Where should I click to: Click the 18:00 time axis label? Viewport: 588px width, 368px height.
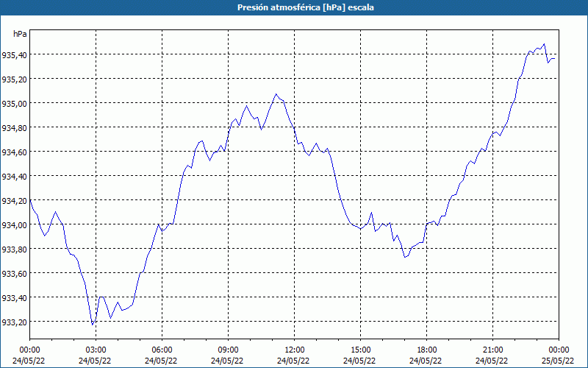tap(427, 350)
